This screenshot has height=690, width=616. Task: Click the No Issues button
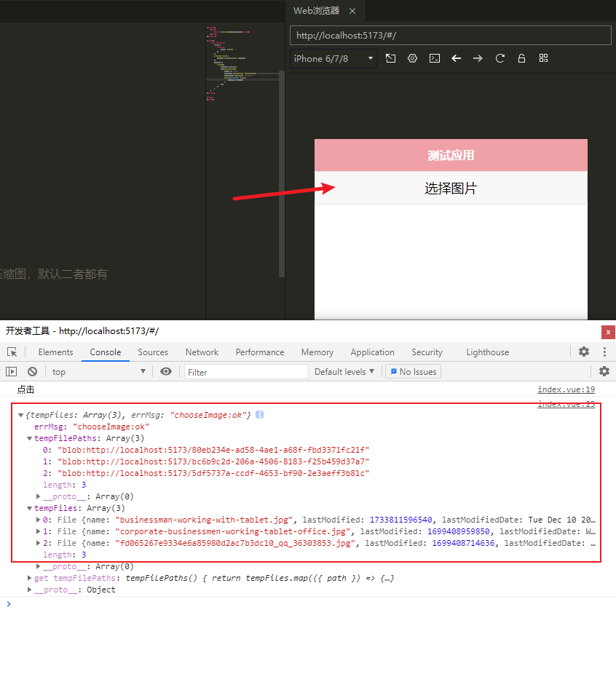[414, 372]
